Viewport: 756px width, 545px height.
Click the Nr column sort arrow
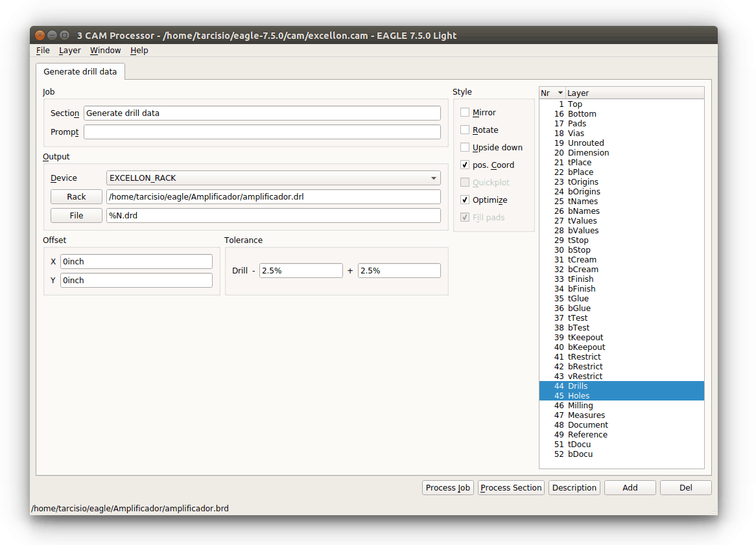click(560, 93)
